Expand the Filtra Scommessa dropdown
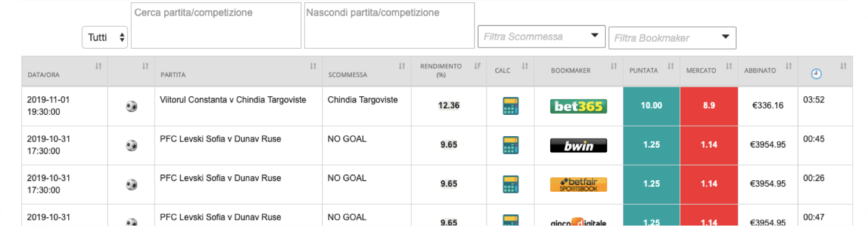The height and width of the screenshot is (226, 868). pyautogui.click(x=542, y=37)
